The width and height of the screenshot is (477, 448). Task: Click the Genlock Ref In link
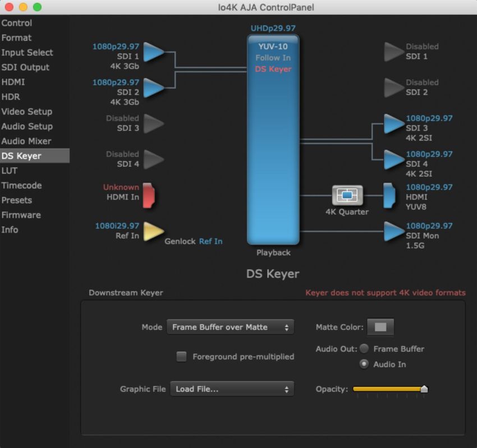[211, 241]
